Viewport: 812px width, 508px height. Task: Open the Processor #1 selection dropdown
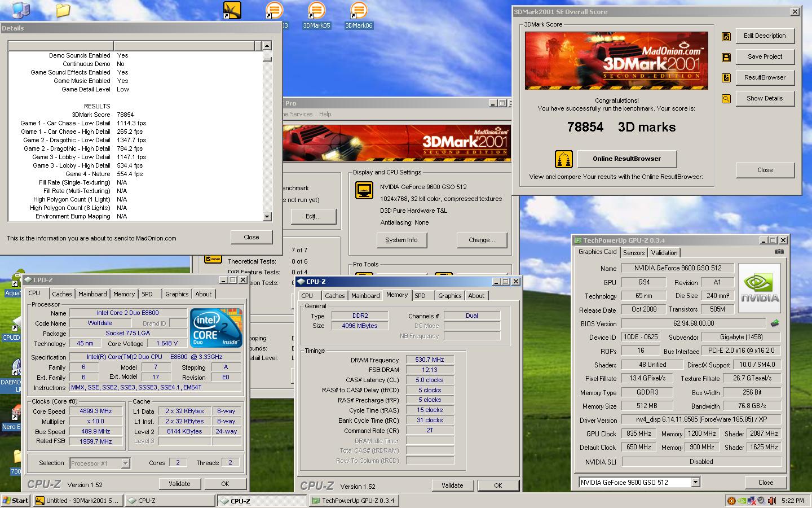(126, 463)
